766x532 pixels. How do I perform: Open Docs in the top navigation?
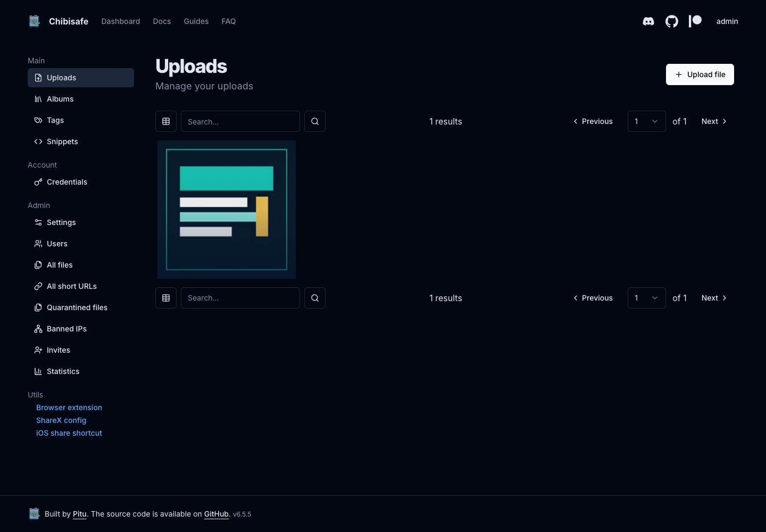[162, 21]
